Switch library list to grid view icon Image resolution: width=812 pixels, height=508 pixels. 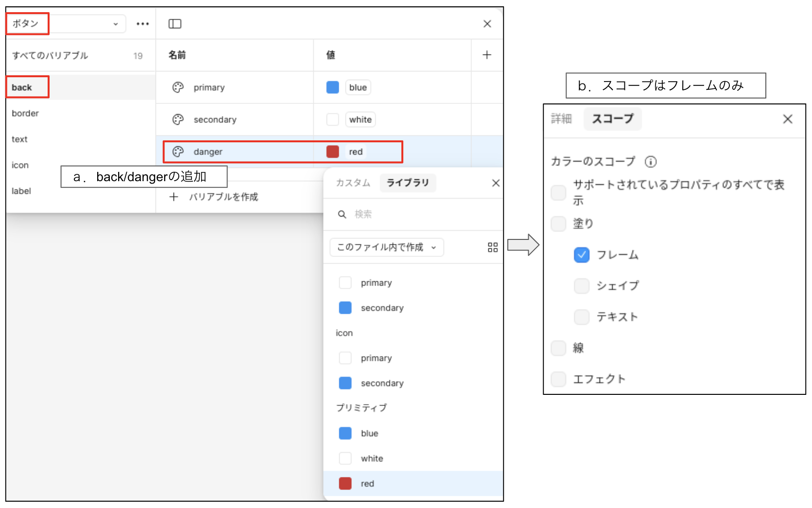[492, 247]
